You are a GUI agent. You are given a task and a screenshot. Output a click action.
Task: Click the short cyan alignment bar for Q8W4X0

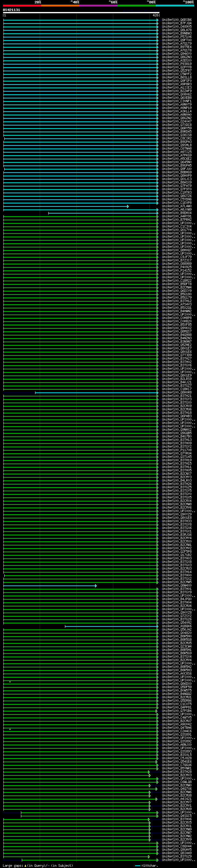(x=50, y=586)
